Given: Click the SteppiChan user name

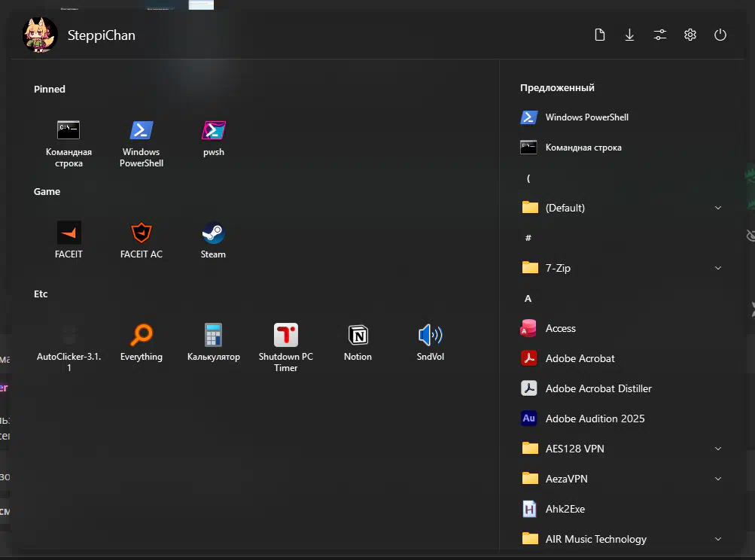Looking at the screenshot, I should tap(102, 35).
